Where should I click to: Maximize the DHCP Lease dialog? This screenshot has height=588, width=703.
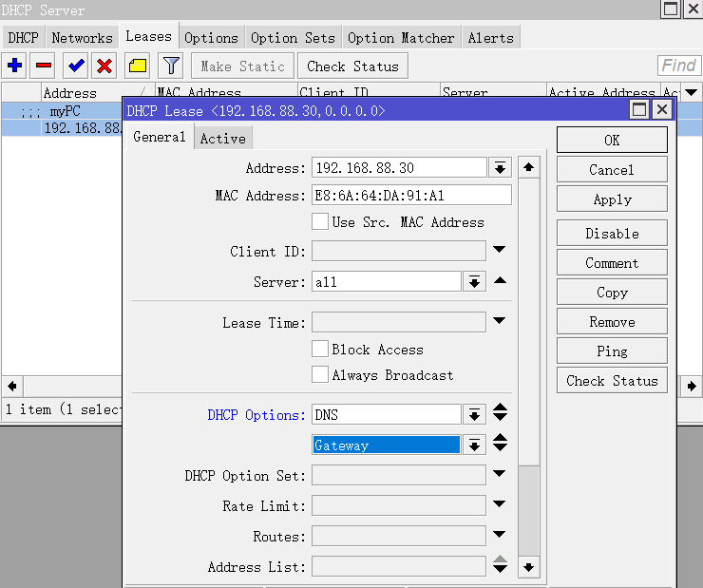(x=639, y=110)
